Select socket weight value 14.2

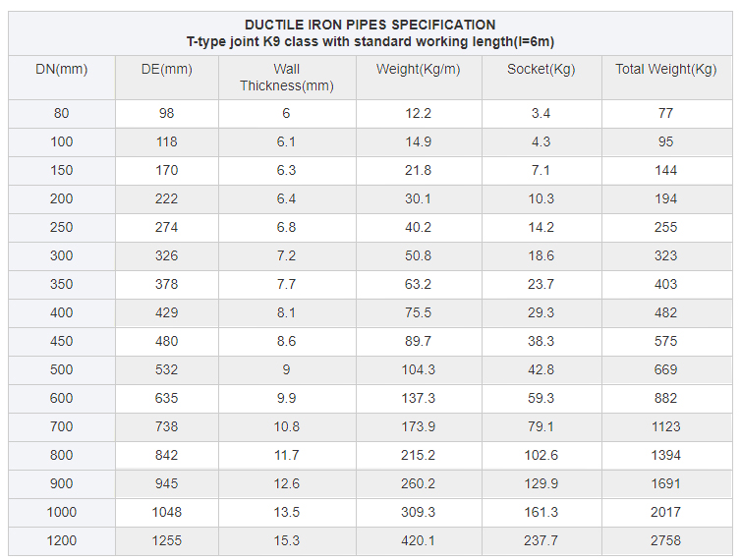[x=541, y=227]
